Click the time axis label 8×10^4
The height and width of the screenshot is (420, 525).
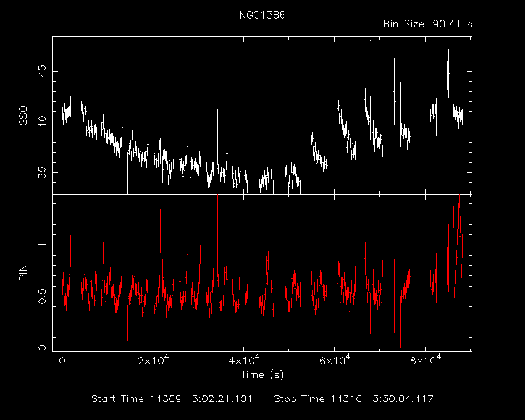click(426, 360)
